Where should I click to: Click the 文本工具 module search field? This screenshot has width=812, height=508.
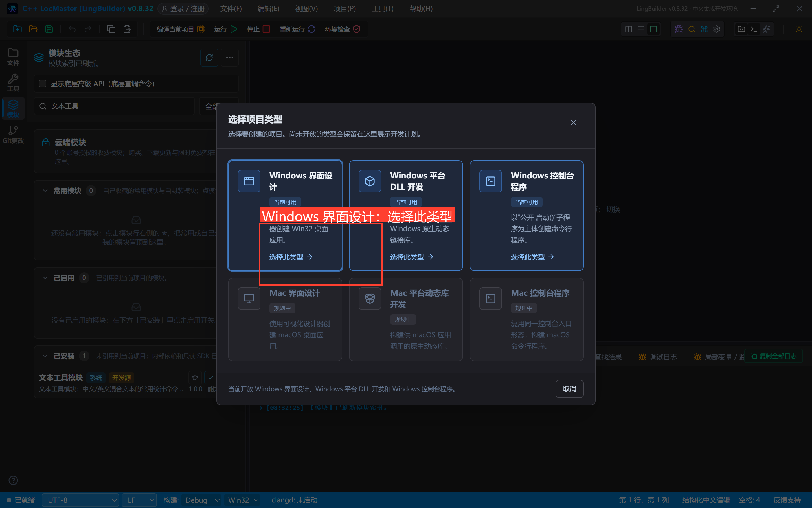coord(114,106)
